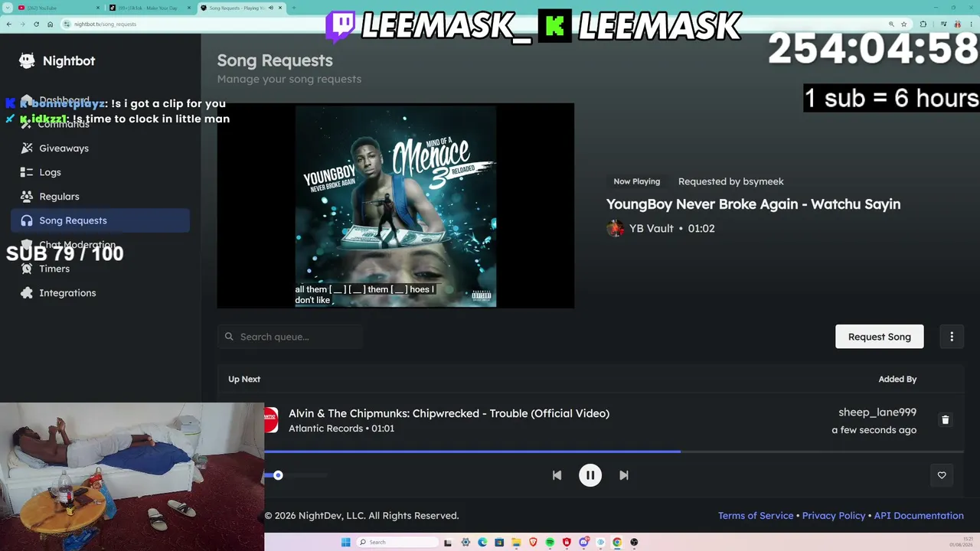
Task: Close the TikTok browser tab
Action: coord(189,8)
